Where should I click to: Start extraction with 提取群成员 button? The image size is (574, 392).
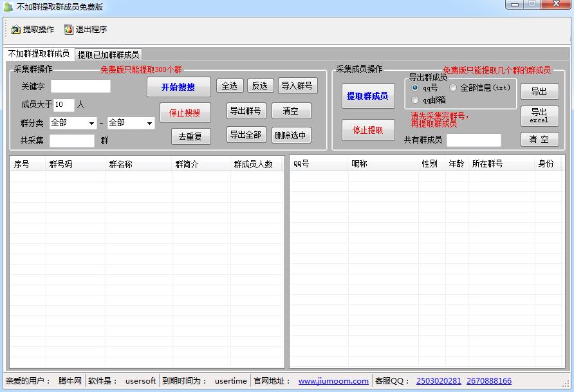pyautogui.click(x=367, y=96)
